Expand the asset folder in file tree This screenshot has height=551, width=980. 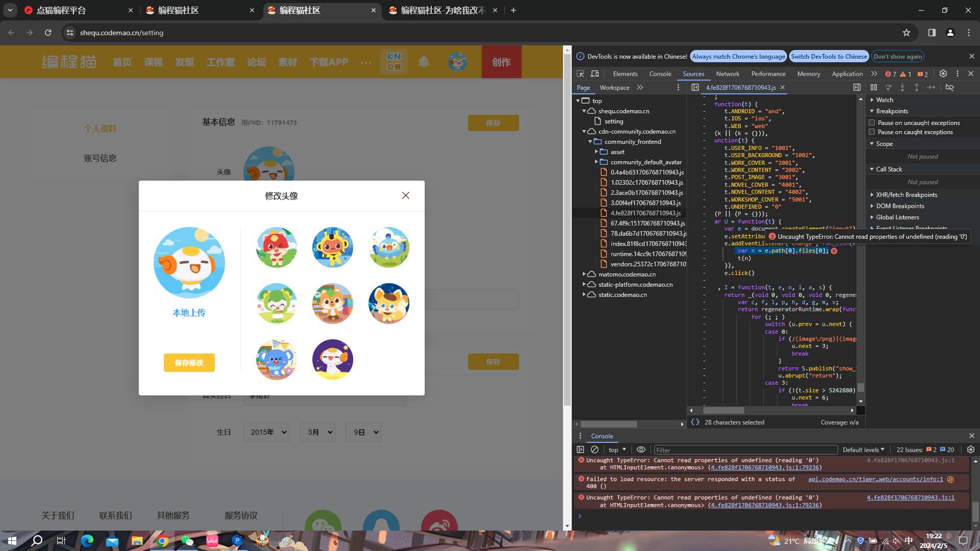pyautogui.click(x=596, y=152)
